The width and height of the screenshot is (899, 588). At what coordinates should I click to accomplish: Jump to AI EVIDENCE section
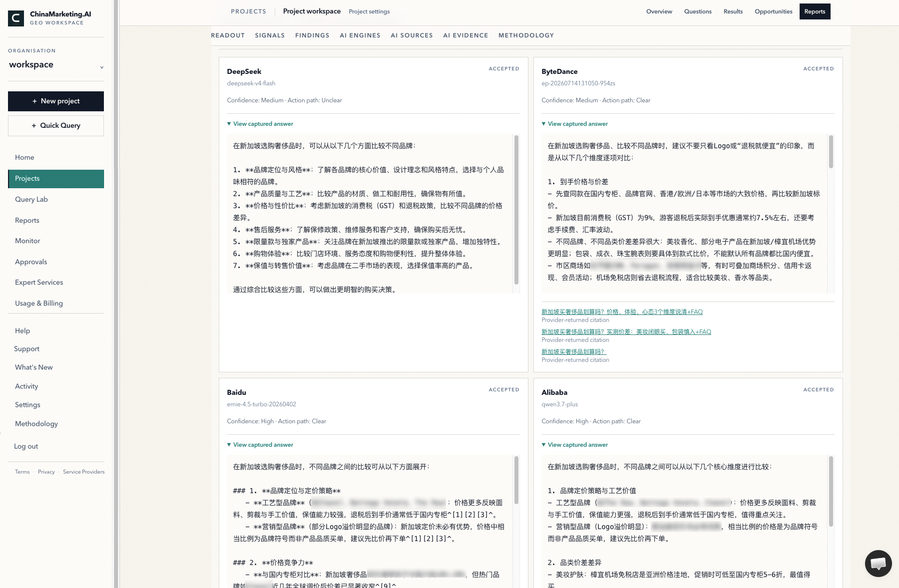click(465, 35)
